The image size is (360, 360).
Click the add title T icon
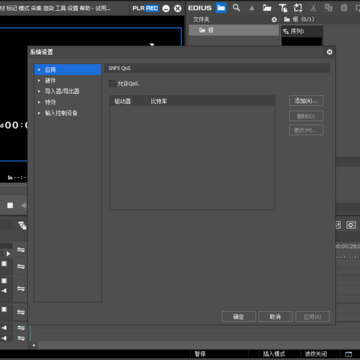pos(283,8)
